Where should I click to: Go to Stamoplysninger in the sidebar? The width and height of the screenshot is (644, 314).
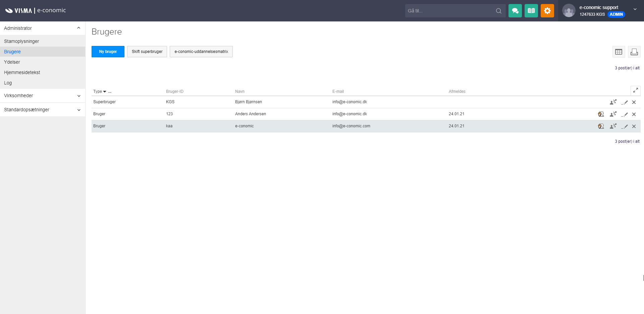21,41
